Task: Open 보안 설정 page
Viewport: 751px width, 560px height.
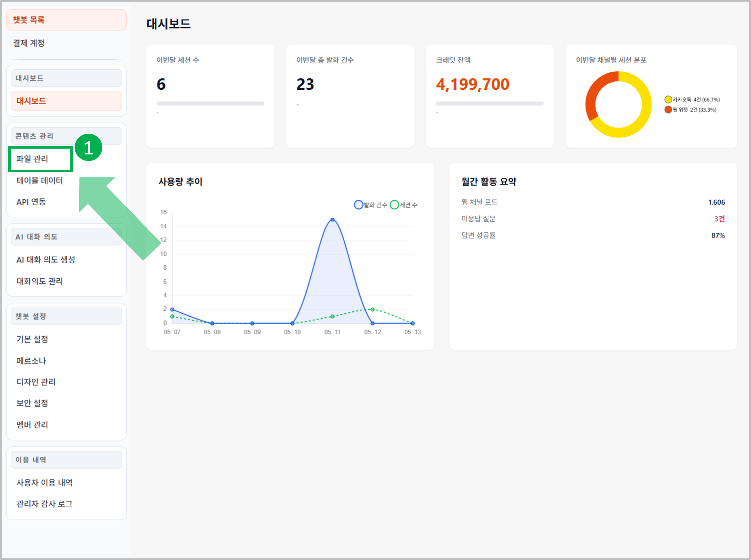Action: (x=32, y=403)
